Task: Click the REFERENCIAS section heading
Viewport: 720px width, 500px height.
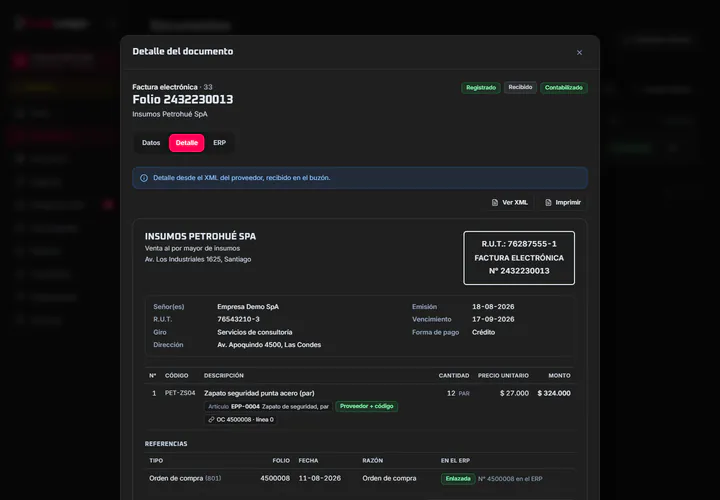Action: point(166,444)
